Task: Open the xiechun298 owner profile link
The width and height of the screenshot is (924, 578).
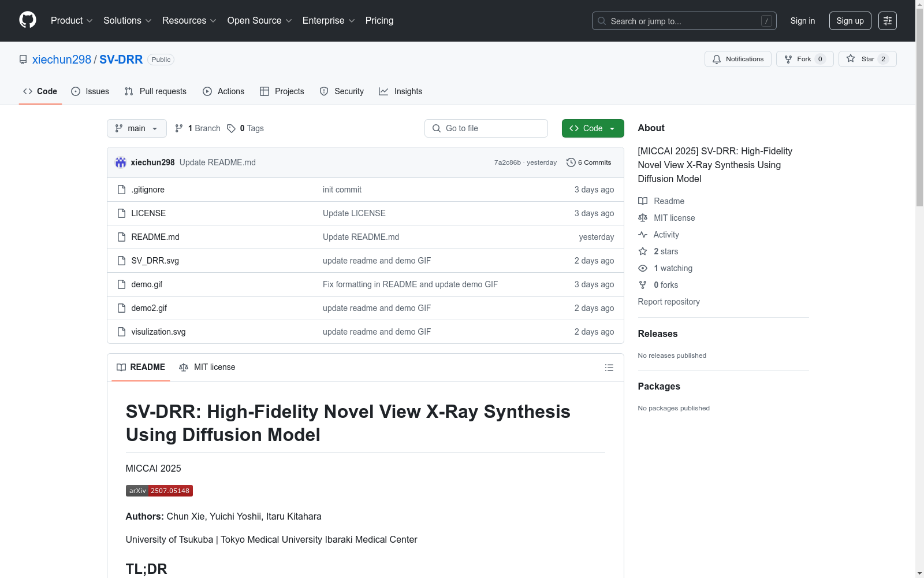Action: 62,60
